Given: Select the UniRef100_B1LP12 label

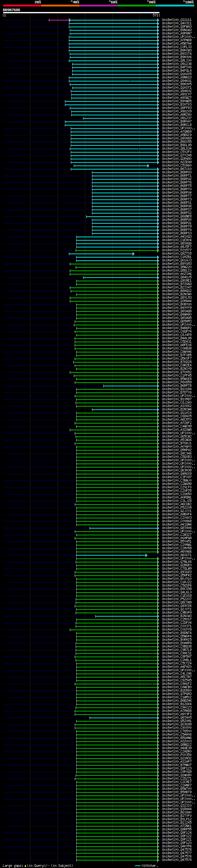Looking at the screenshot, I should (x=176, y=819).
